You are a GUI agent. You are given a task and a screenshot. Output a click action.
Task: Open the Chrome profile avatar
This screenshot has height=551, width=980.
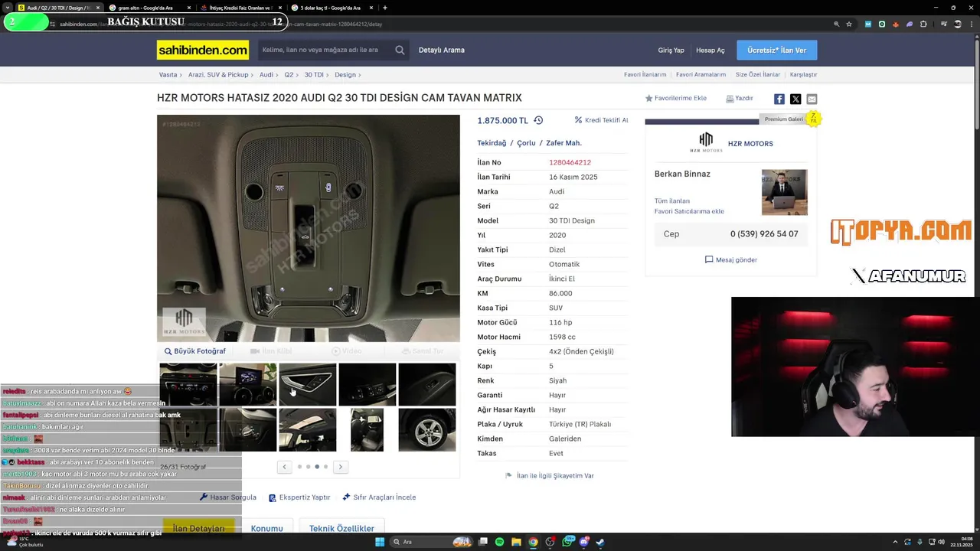(958, 24)
